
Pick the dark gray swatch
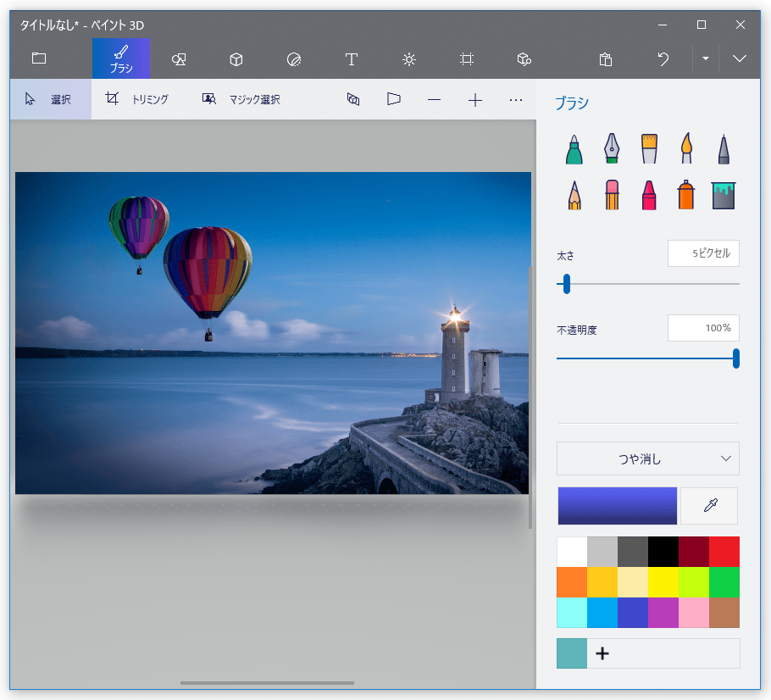(x=633, y=552)
